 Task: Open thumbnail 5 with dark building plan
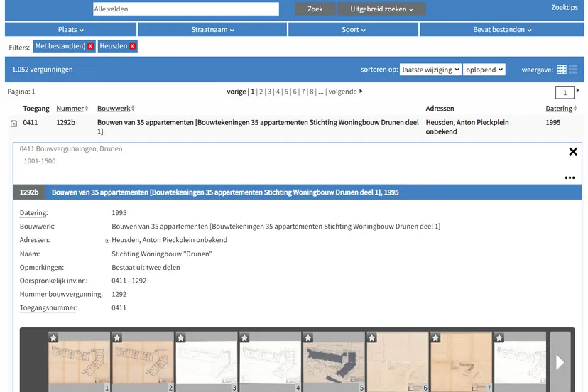pyautogui.click(x=334, y=362)
